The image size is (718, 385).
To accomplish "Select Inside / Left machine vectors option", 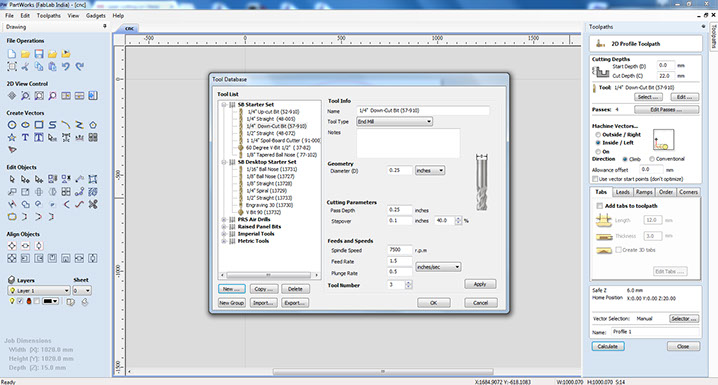I will pyautogui.click(x=598, y=143).
